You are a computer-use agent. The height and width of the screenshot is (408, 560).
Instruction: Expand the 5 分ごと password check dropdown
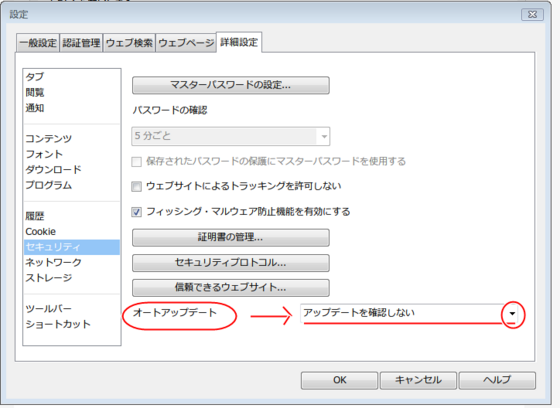coord(324,136)
